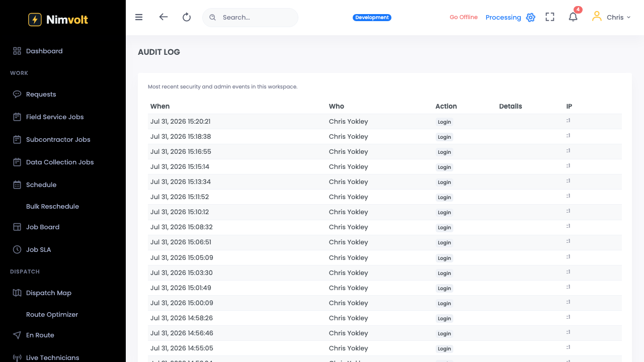Open Dispatch Map

pos(49,293)
